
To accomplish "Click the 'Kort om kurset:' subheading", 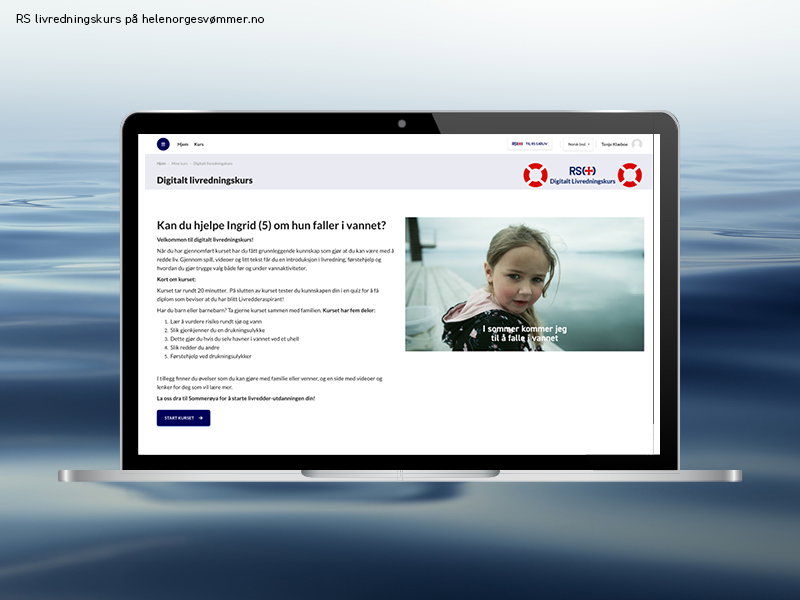I will point(176,280).
